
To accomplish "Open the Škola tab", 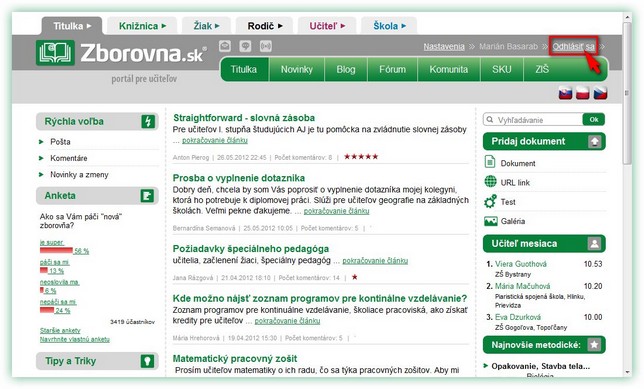I will coord(389,26).
